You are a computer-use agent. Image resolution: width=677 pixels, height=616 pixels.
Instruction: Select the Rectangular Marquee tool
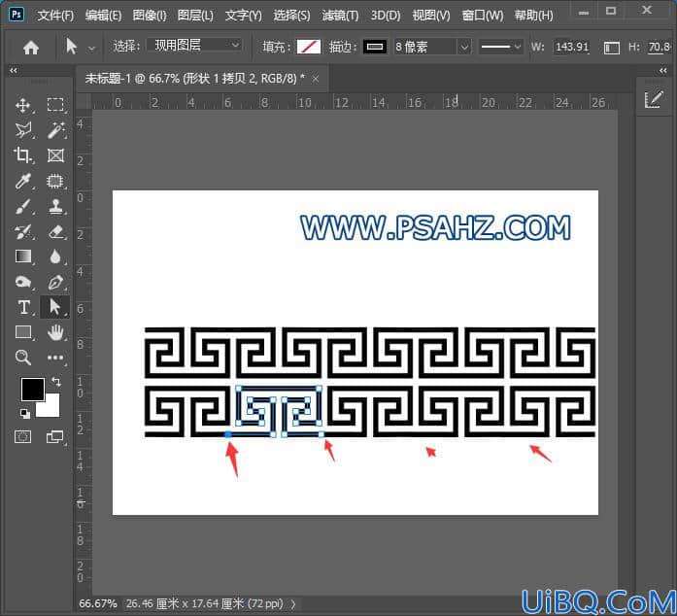(x=55, y=105)
